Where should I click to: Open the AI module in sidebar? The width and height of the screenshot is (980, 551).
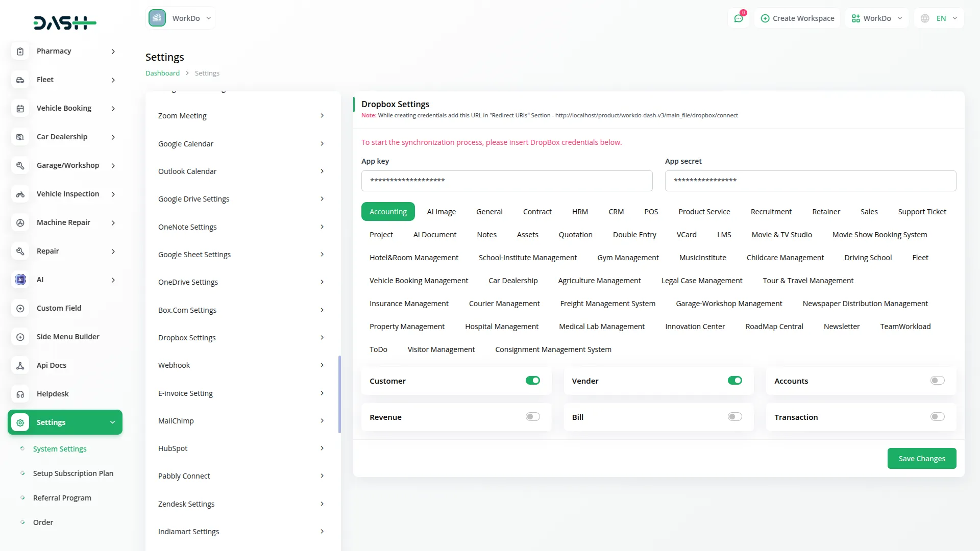pos(40,280)
